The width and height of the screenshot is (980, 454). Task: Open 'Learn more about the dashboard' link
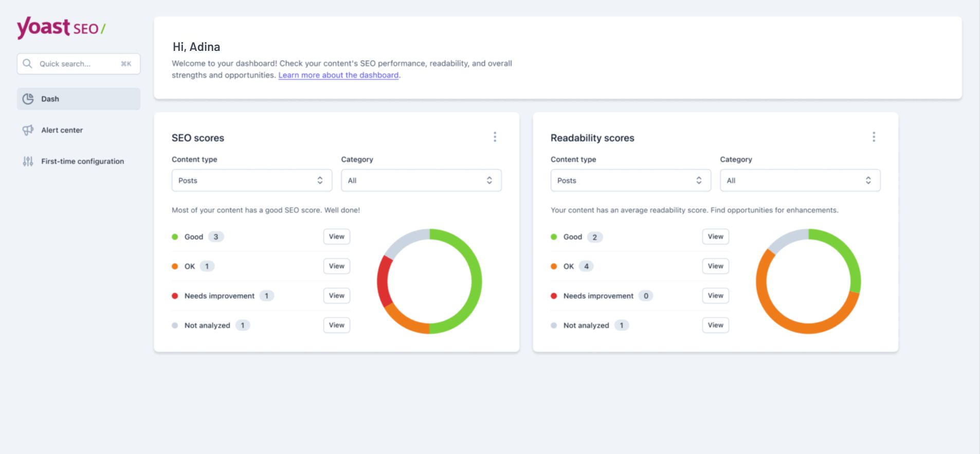click(x=338, y=75)
